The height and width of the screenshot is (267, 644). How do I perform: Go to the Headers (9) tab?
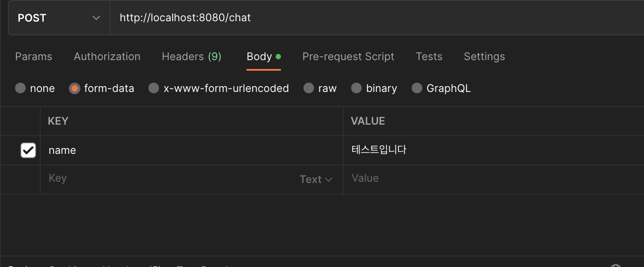191,57
